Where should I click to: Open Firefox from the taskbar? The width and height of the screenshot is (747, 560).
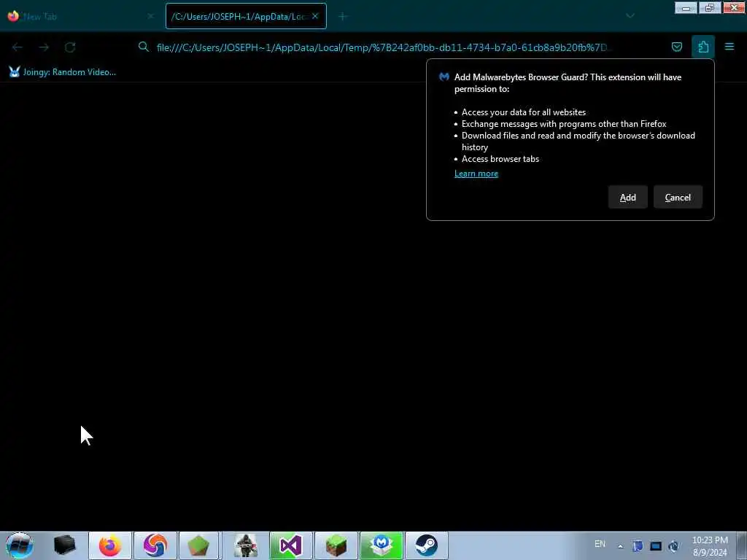(x=110, y=545)
